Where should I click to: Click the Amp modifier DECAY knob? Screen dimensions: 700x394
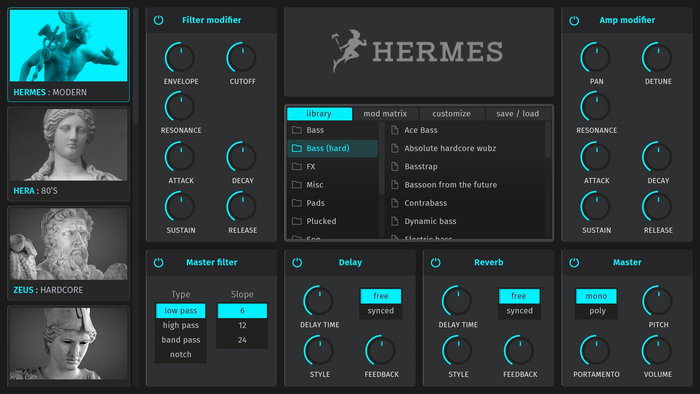pyautogui.click(x=658, y=157)
